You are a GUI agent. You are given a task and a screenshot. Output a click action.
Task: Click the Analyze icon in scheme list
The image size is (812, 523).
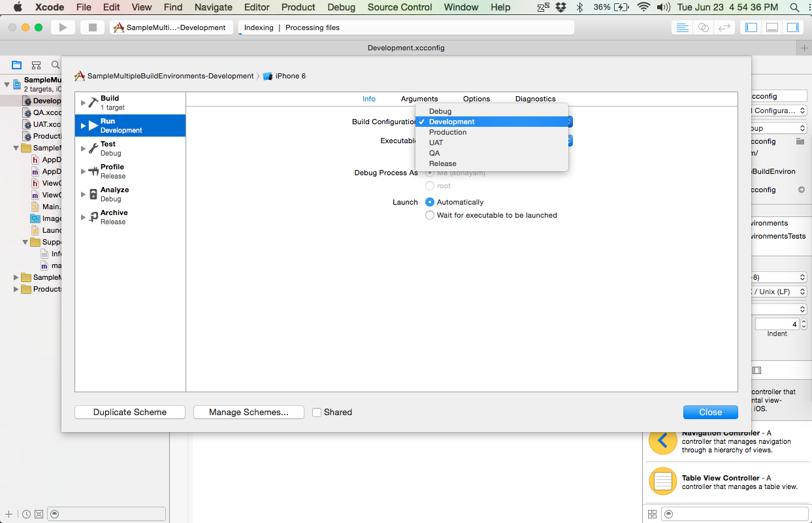(x=93, y=194)
